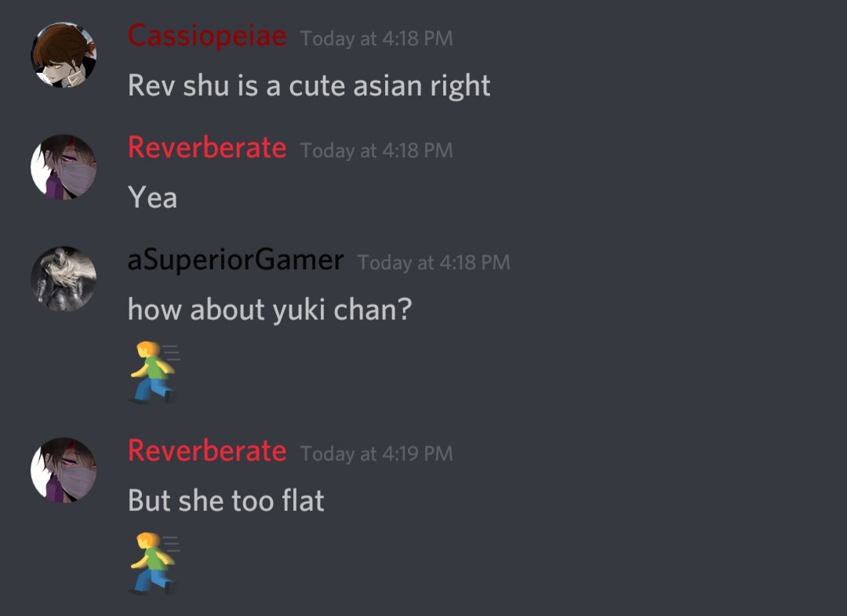Click Reverberate username on the 4:19 PM message
This screenshot has width=847, height=616.
[x=207, y=451]
